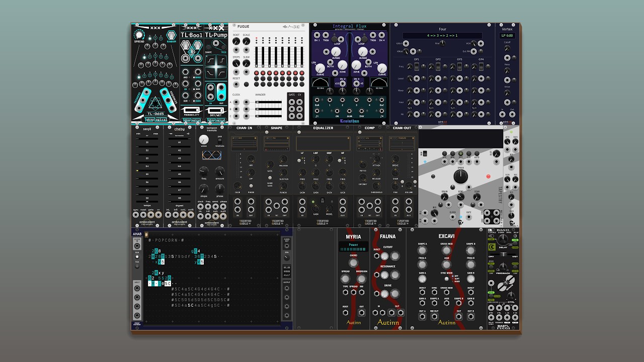Toggle the SYNC MODE button on EXCAVI
Image resolution: width=644 pixels, height=362 pixels.
[446, 278]
